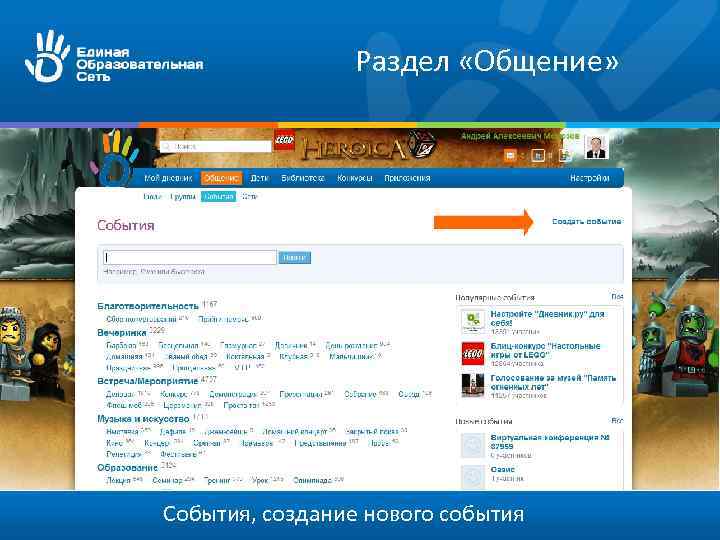Open the Мой дневник menu
Viewport: 720px width, 540px height.
[168, 178]
